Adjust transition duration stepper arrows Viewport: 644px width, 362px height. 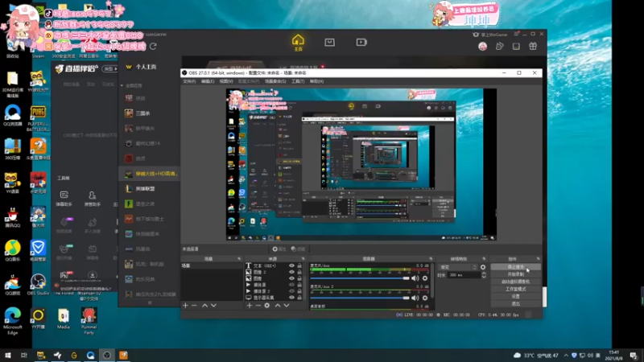[484, 275]
